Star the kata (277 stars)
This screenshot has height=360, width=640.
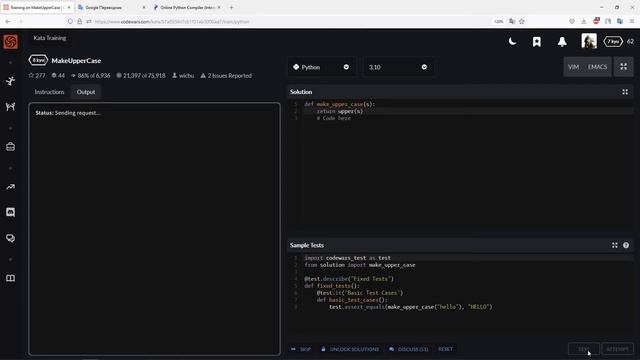37,76
